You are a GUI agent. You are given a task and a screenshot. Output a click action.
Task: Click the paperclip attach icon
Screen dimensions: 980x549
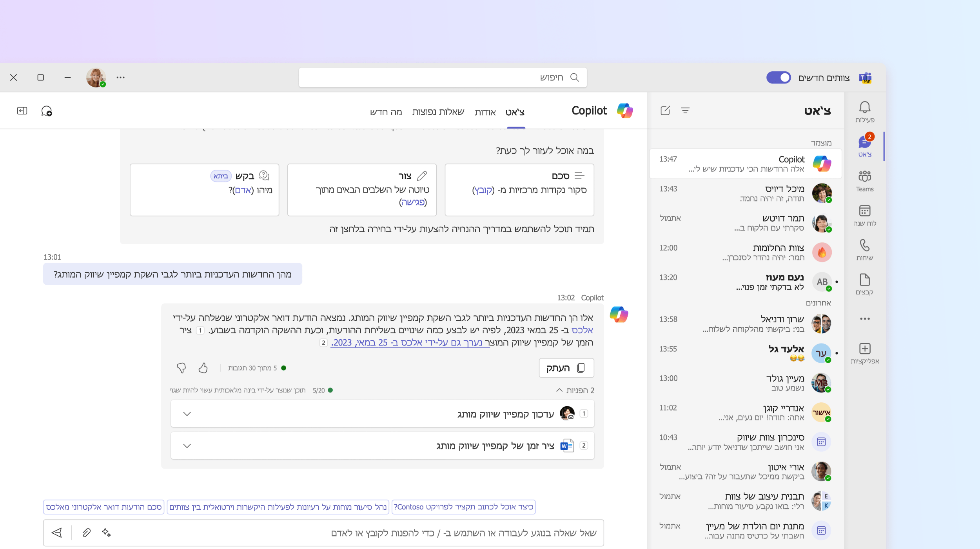coord(87,533)
